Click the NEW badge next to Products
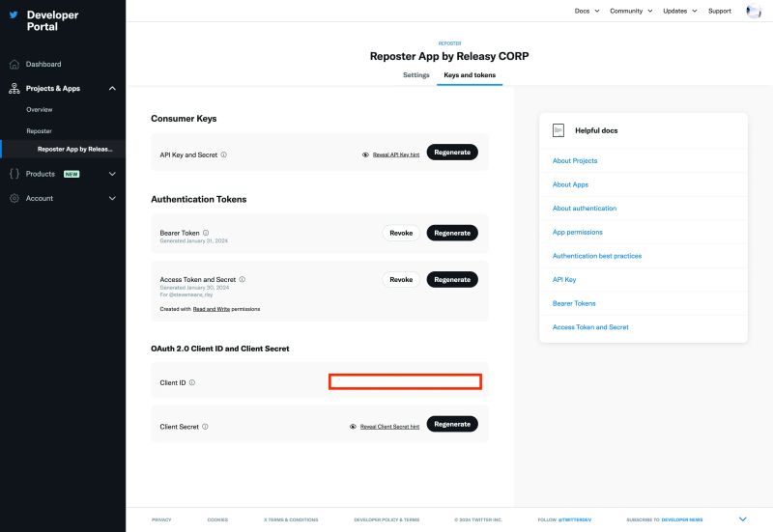 coord(72,174)
